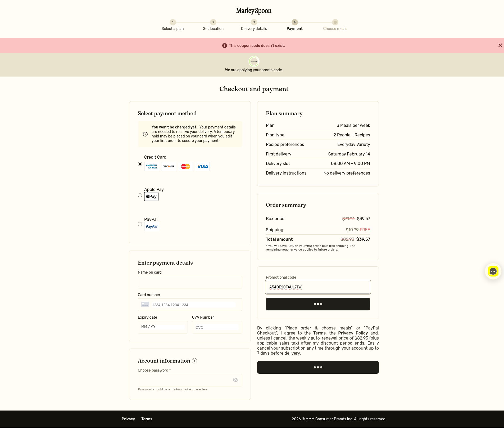Click the Mastercard logo icon
The image size is (504, 428).
(185, 167)
